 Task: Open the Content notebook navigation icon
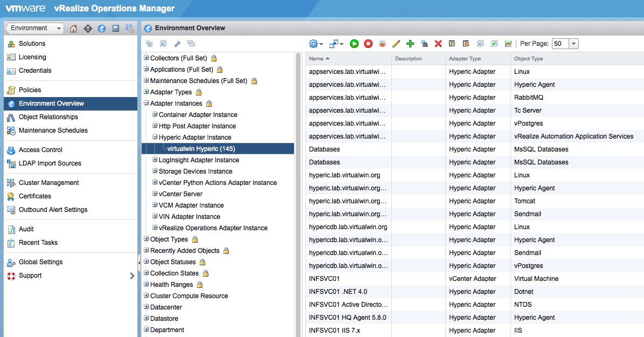pyautogui.click(x=115, y=29)
